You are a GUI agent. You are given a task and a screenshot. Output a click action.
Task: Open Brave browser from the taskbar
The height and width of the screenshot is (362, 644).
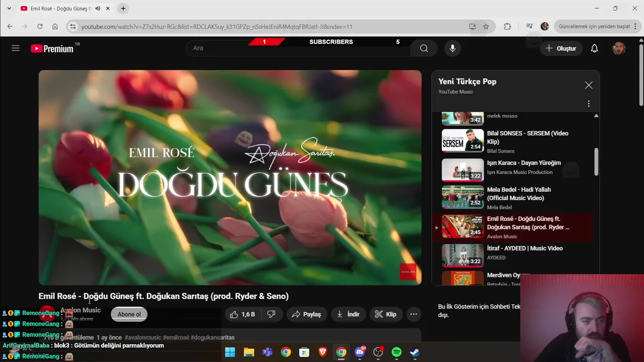click(x=323, y=352)
